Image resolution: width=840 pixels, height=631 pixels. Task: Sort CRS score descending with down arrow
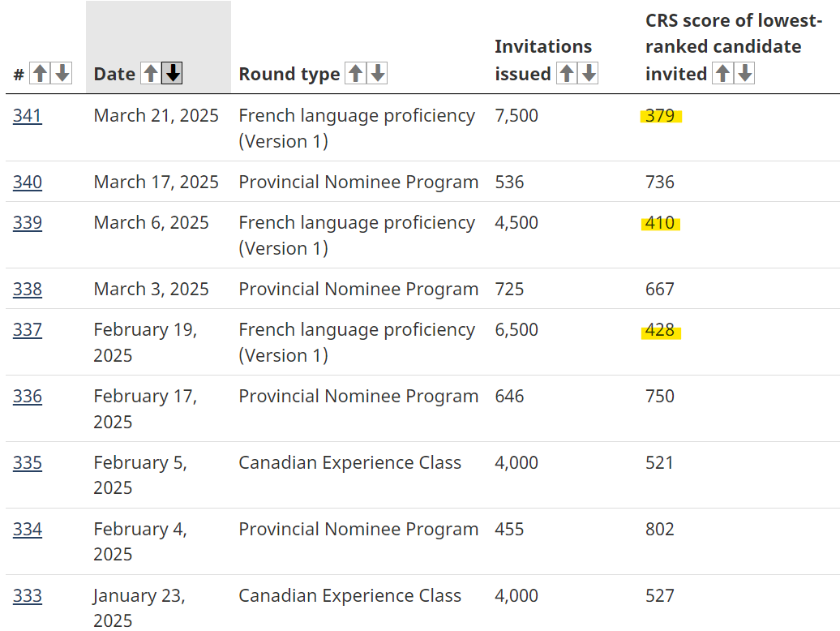(x=744, y=74)
